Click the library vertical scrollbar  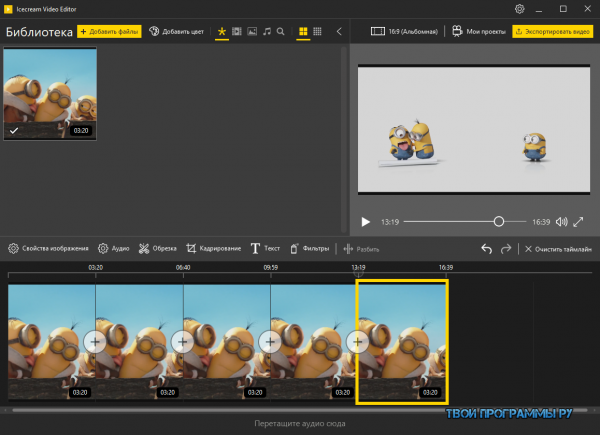344,139
